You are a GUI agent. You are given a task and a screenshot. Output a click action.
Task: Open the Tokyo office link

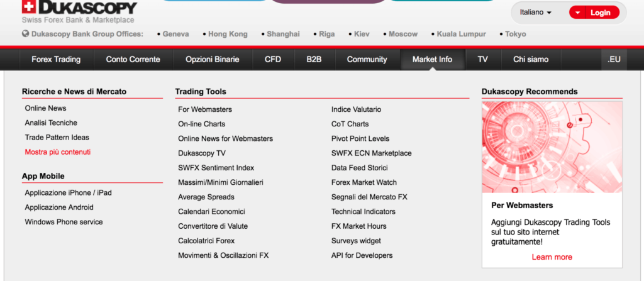[x=516, y=34]
